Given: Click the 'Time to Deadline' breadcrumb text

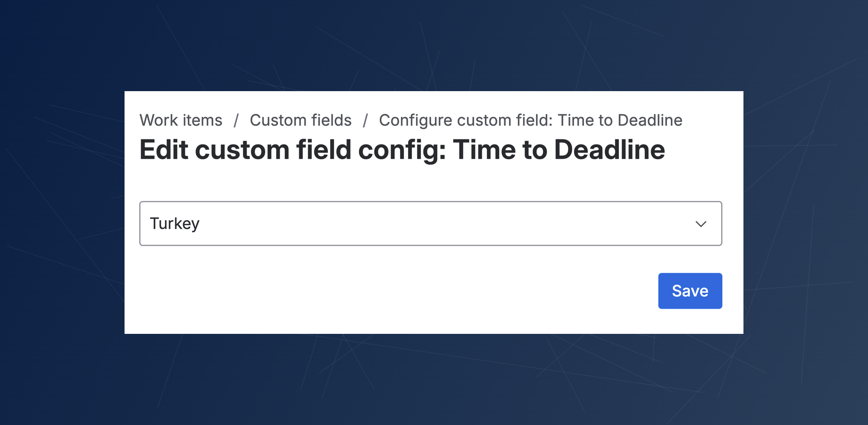Looking at the screenshot, I should (619, 120).
